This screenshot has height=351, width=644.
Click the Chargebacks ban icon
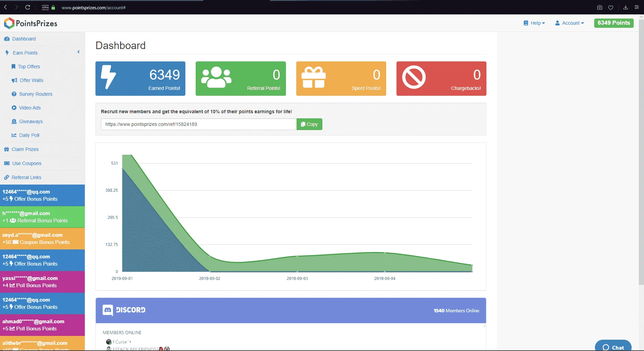tap(414, 77)
